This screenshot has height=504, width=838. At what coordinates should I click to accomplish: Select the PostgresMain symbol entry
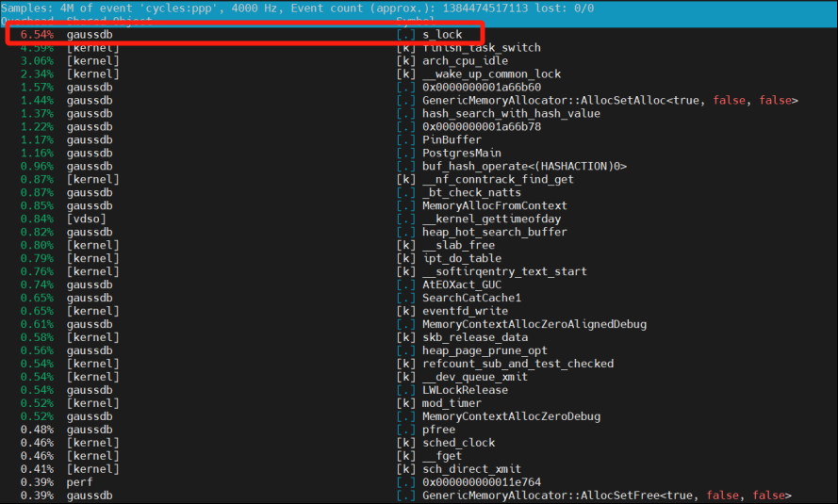[462, 153]
